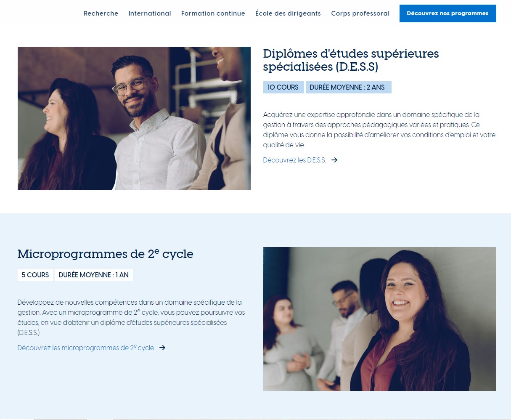This screenshot has height=420, width=511.
Task: Click the Diplômes d'études supérieures spécialisées heading
Action: pyautogui.click(x=351, y=60)
